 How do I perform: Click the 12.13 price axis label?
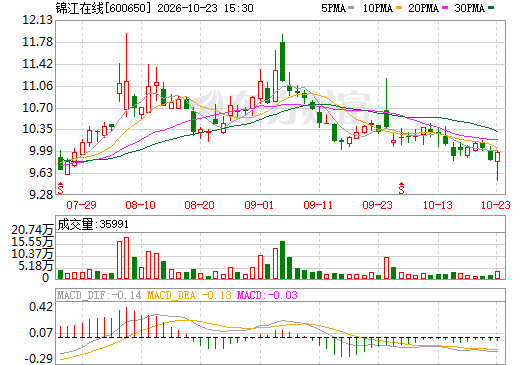tap(37, 20)
